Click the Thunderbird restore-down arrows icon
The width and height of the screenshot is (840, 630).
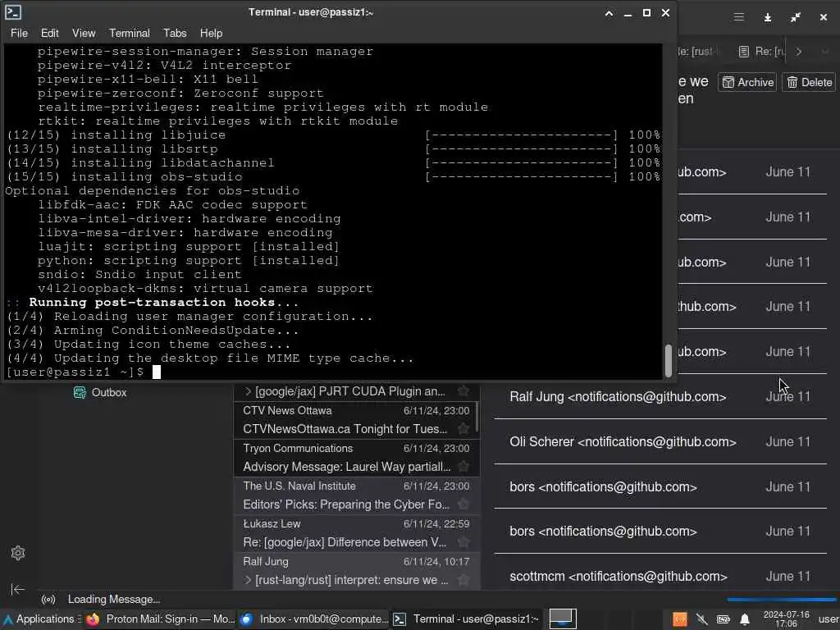point(795,18)
